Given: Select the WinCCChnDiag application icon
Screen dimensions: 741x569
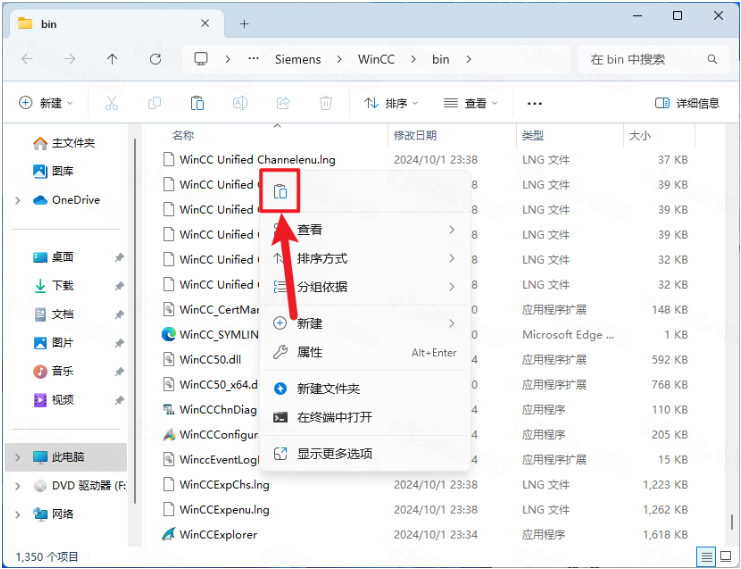Looking at the screenshot, I should click(x=169, y=409).
